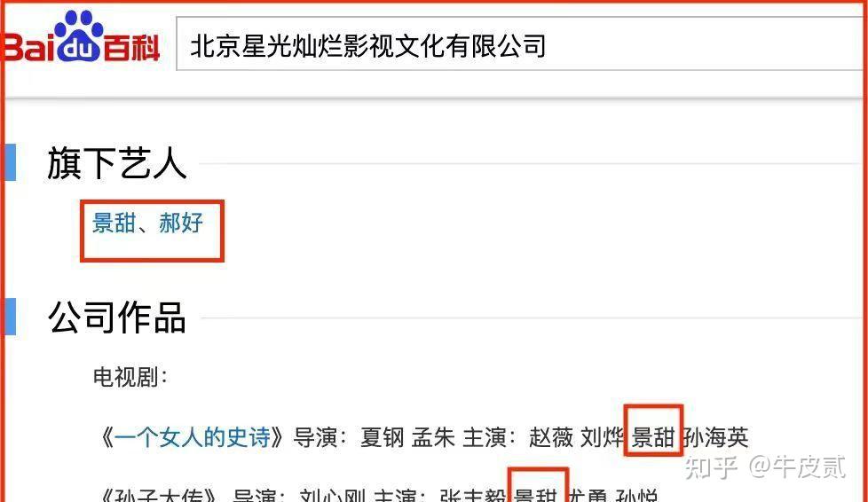
Task: Click the 孙子大传 drama title
Action: pos(160,494)
